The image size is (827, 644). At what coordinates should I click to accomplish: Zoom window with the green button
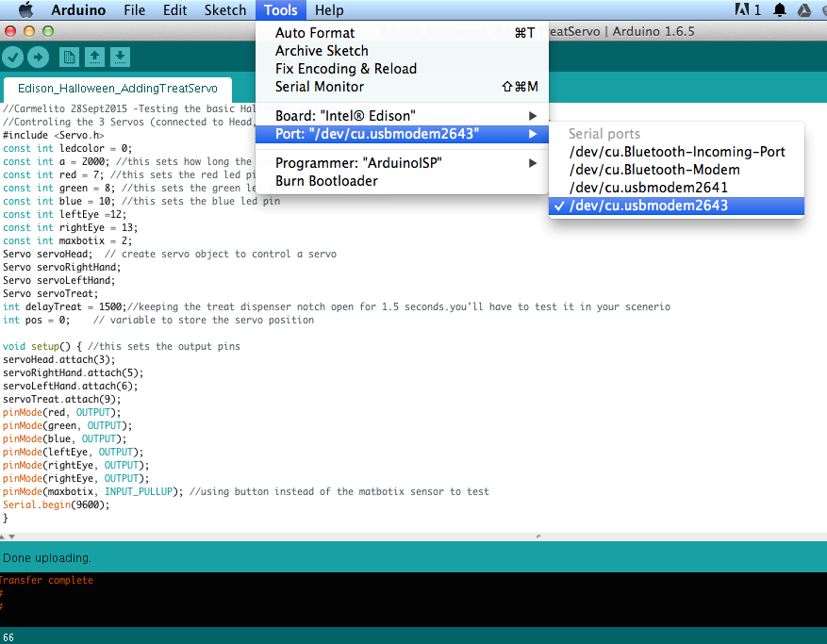pos(48,31)
